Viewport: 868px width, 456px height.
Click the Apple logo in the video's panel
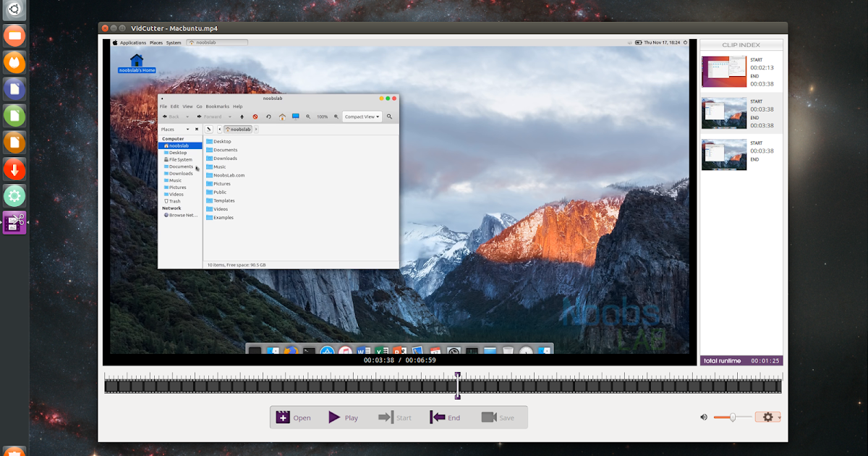(x=114, y=43)
